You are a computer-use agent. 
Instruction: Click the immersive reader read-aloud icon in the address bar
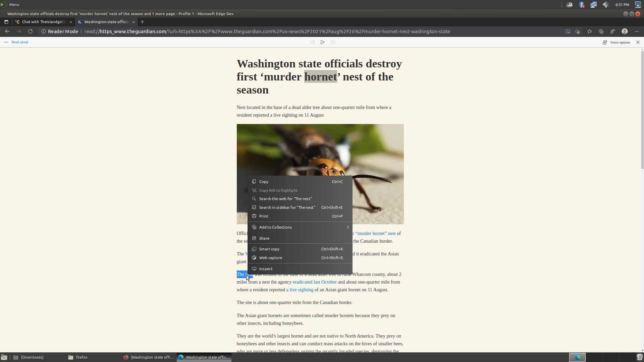coord(568,32)
